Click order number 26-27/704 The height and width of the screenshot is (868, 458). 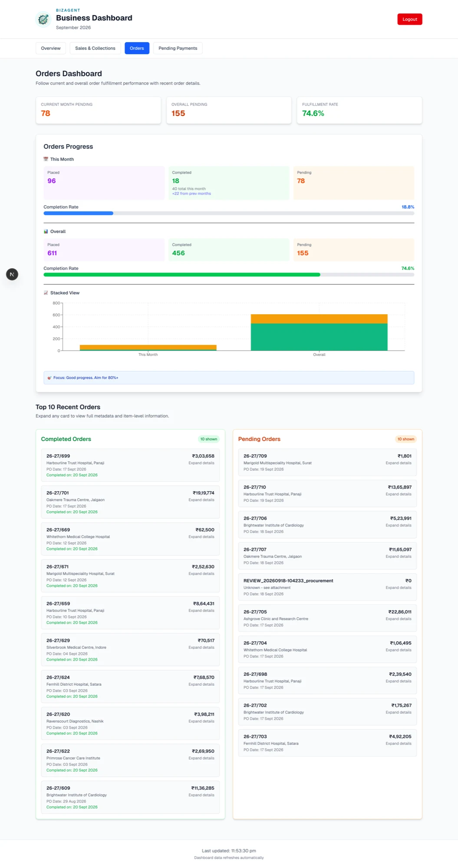[255, 643]
